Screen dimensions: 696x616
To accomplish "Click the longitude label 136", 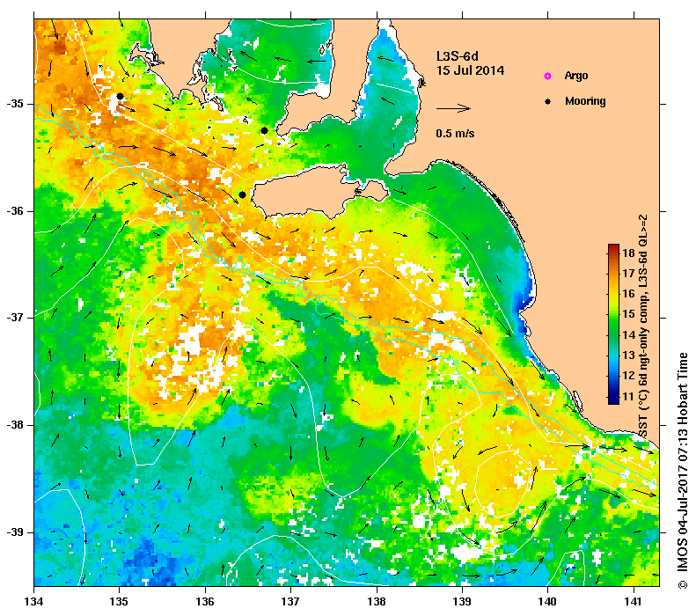I will (205, 602).
